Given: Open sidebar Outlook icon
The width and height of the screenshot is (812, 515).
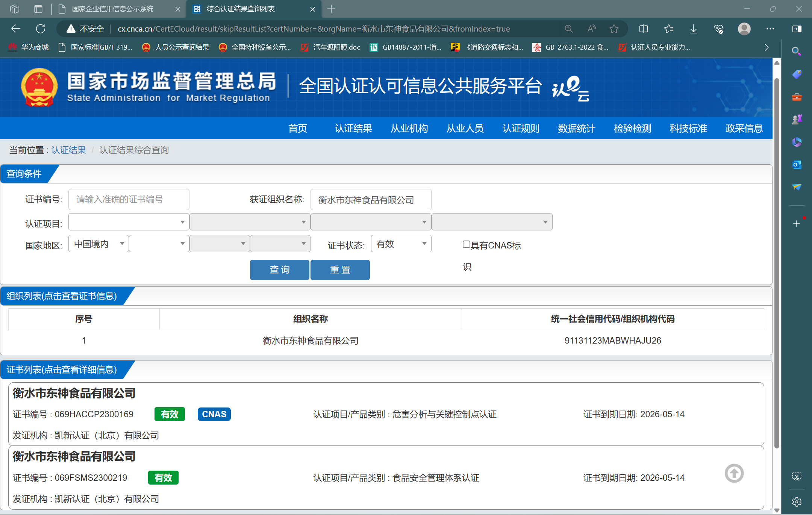Looking at the screenshot, I should click(x=797, y=165).
